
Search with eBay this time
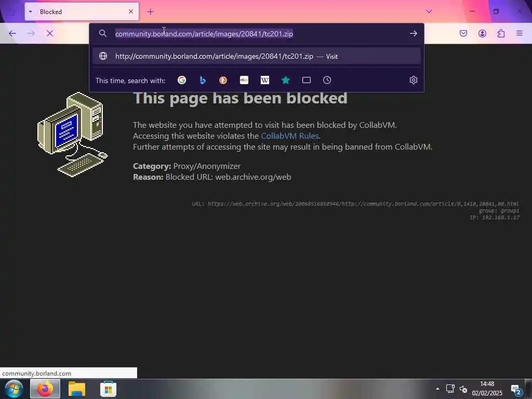(x=244, y=80)
